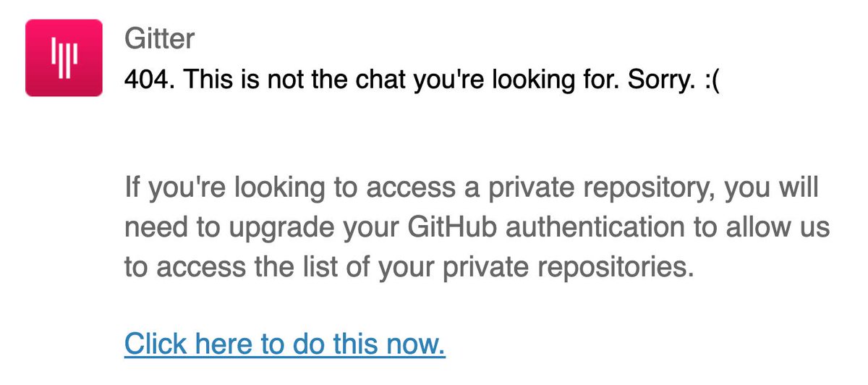
Task: Click the paragraph line starting "If you're looking"
Action: coord(472,190)
